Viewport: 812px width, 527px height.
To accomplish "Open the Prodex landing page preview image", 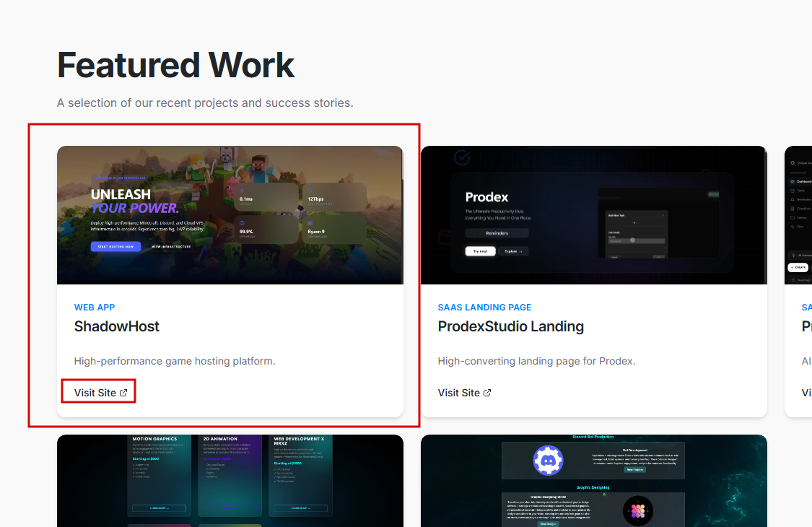I will (594, 215).
